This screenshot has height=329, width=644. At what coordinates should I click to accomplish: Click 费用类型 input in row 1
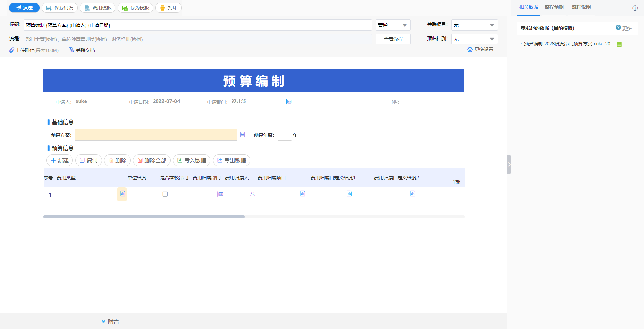click(x=86, y=194)
